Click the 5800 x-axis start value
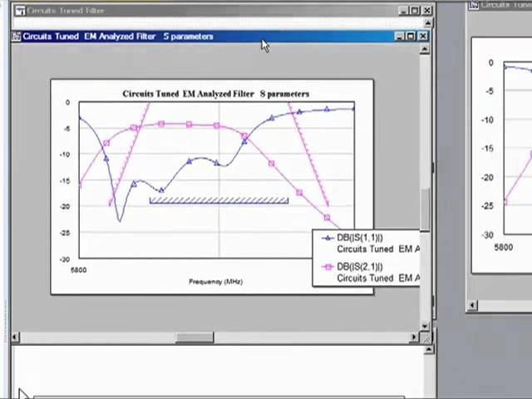Image resolution: width=532 pixels, height=399 pixels. pos(78,270)
